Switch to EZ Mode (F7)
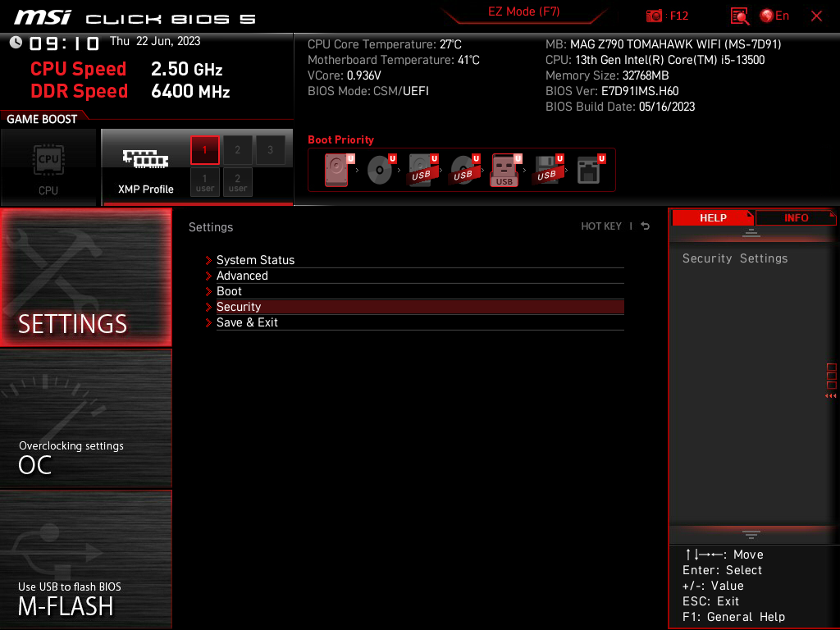Screen dimensions: 840x630 click(x=523, y=11)
